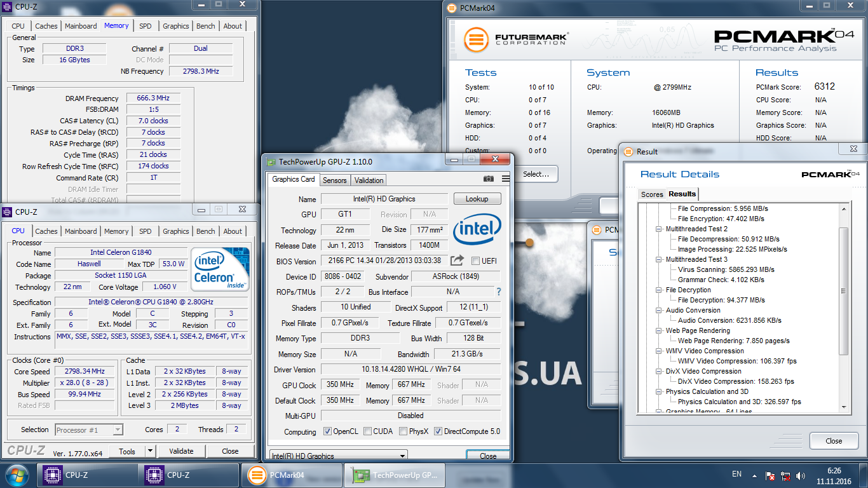Click the Lookup button in GPU-Z
Viewport: 868px width, 488px height.
point(477,199)
